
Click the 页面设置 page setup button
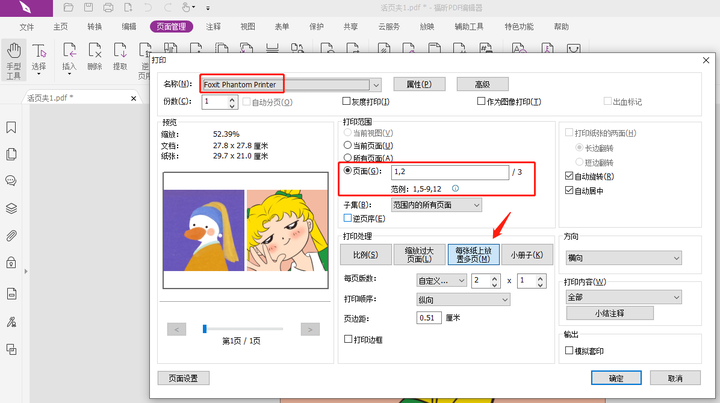(183, 378)
